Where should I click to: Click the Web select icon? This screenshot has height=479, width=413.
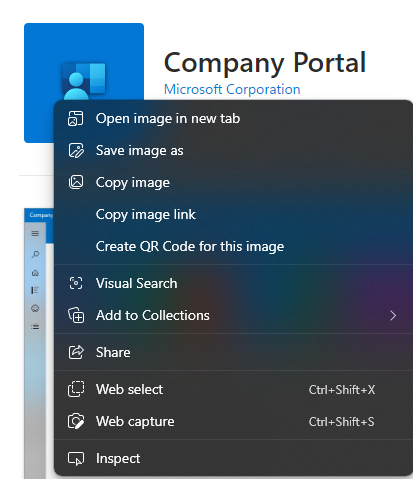[x=76, y=389]
